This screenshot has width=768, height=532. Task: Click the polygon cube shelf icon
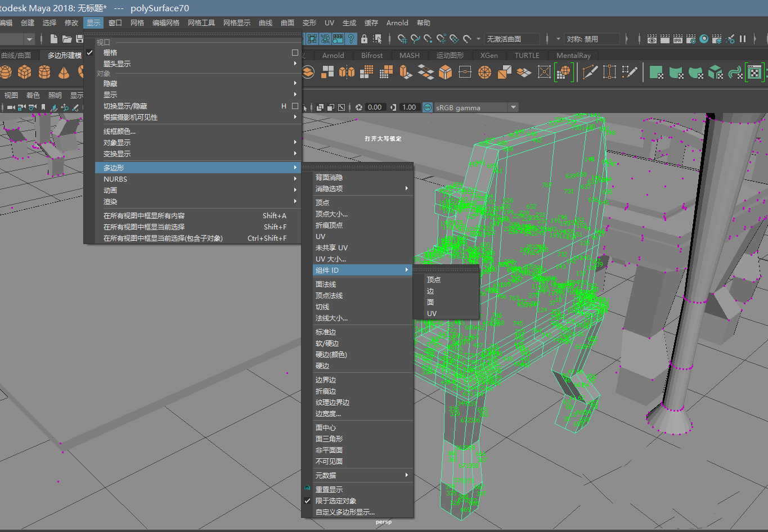pyautogui.click(x=25, y=72)
